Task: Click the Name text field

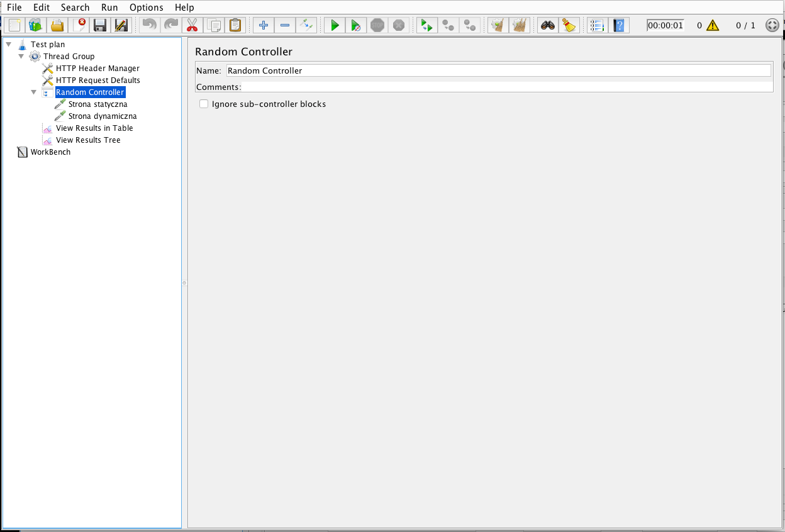Action: [498, 70]
